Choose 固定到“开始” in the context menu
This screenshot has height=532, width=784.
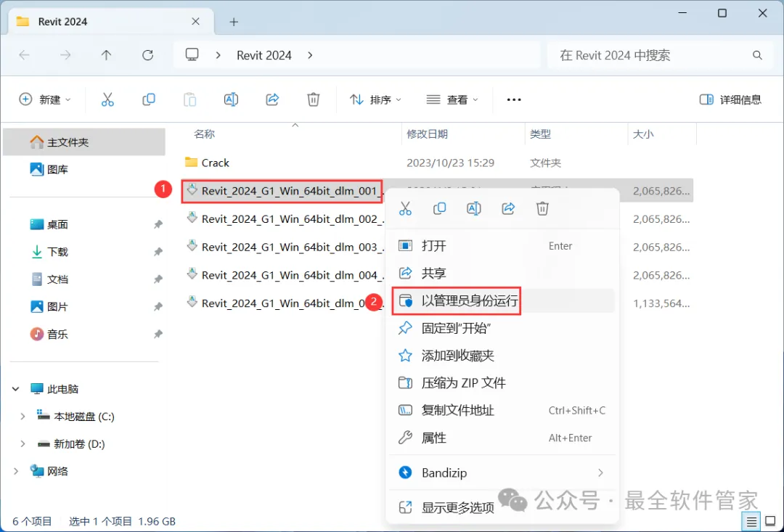502,328
